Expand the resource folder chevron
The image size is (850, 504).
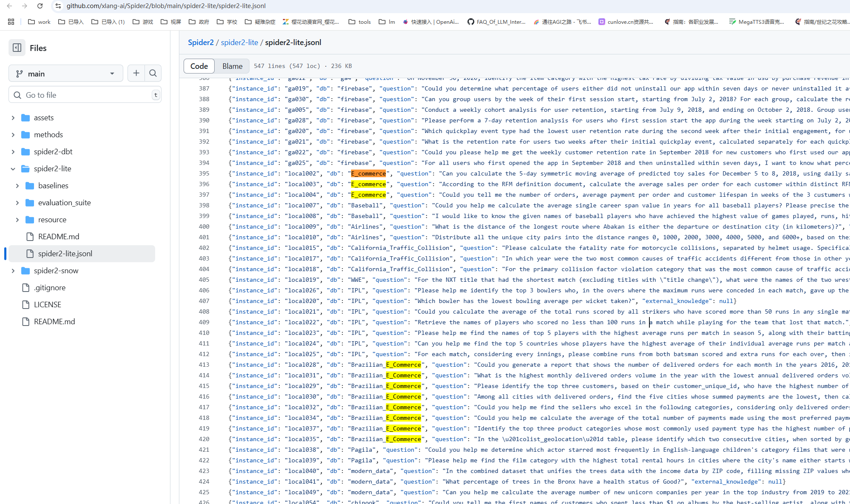coord(17,220)
